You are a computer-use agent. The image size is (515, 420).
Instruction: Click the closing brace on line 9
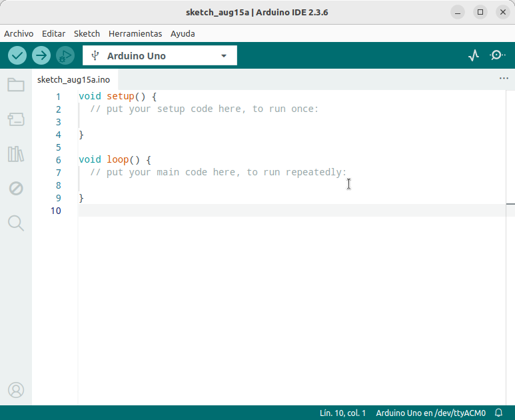[x=81, y=198]
